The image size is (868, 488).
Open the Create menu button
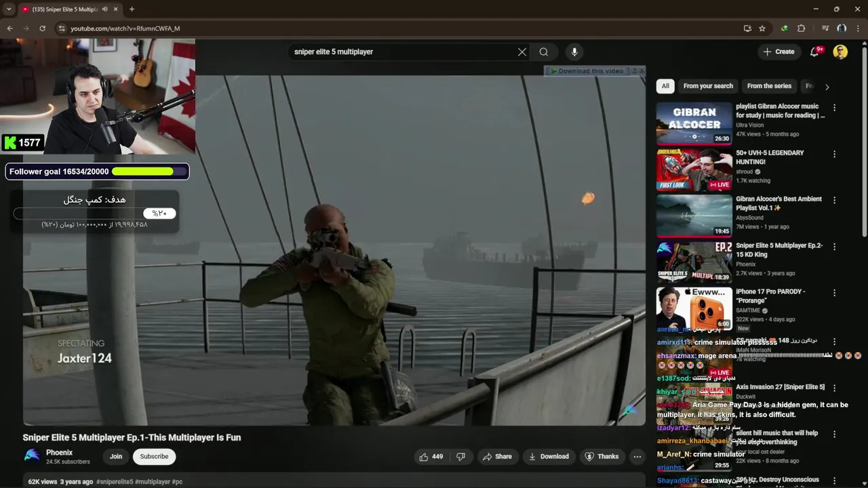(x=778, y=52)
